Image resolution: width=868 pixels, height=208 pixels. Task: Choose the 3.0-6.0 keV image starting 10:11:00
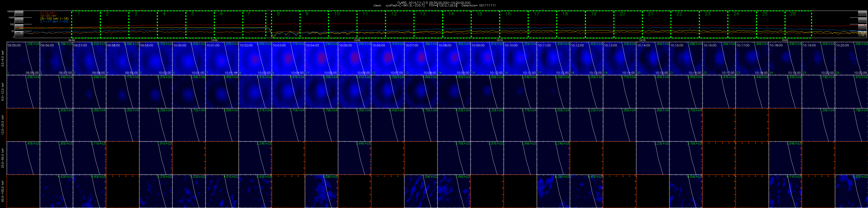554,58
